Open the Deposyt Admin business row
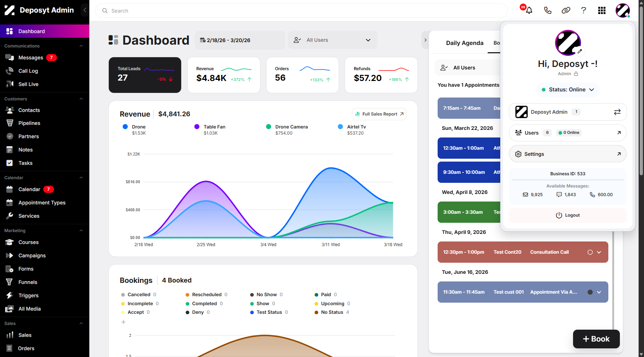Image resolution: width=644 pixels, height=357 pixels. (x=568, y=112)
